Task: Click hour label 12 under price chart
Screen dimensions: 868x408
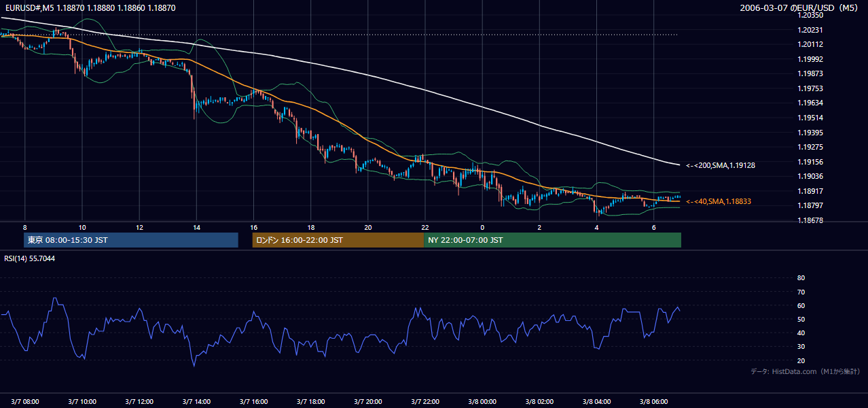Action: [139, 227]
